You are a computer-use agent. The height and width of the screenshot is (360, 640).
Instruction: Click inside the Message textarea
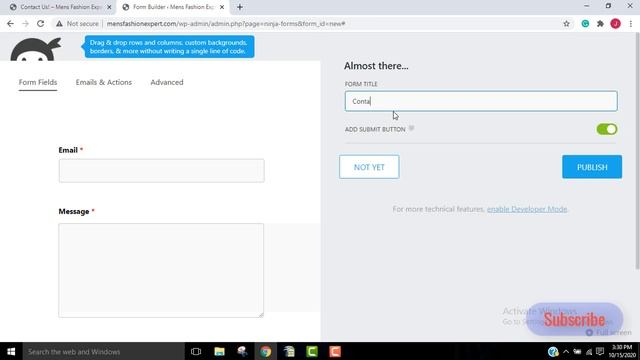click(x=161, y=270)
